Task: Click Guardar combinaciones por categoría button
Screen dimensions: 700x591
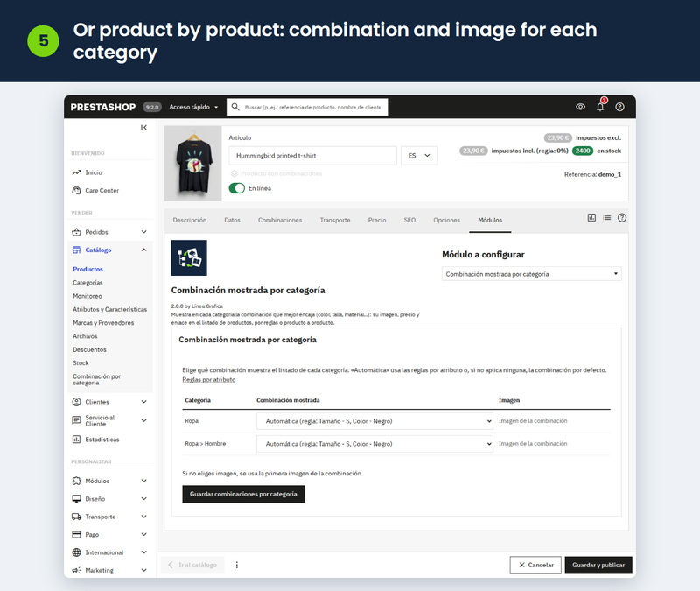Action: click(243, 494)
